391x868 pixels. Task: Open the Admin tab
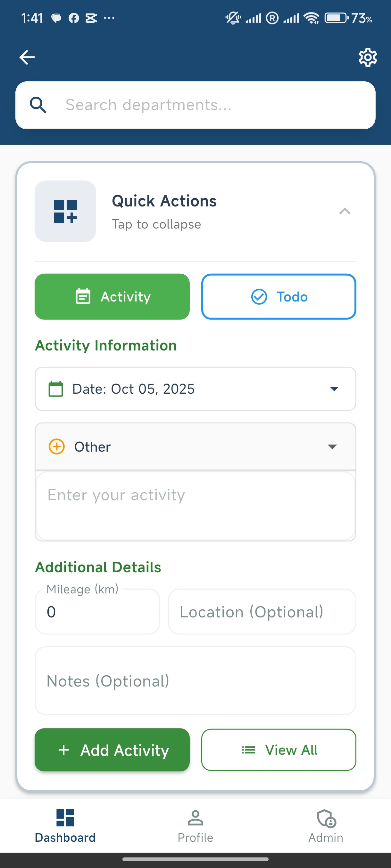coord(326,826)
